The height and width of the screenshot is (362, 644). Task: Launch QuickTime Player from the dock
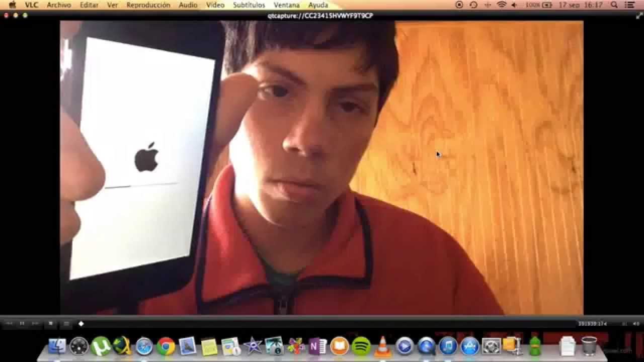[x=426, y=346]
